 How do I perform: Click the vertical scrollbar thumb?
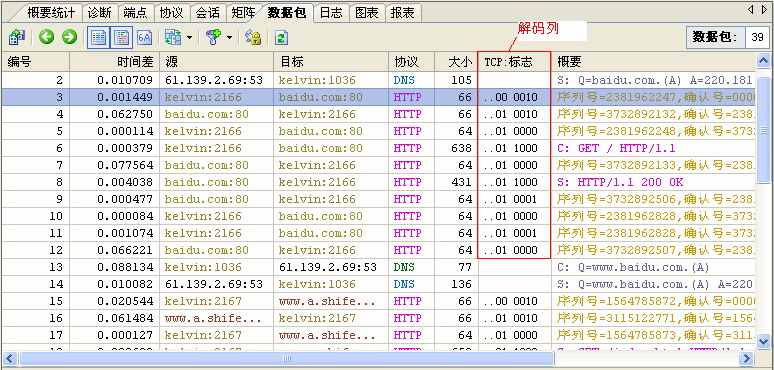(763, 130)
